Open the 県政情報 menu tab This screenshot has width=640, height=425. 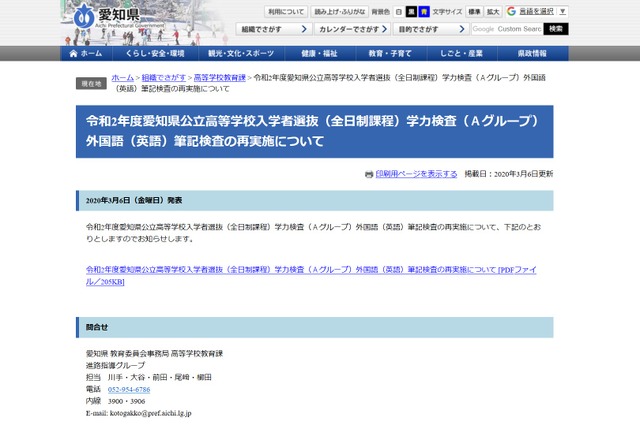pyautogui.click(x=532, y=53)
